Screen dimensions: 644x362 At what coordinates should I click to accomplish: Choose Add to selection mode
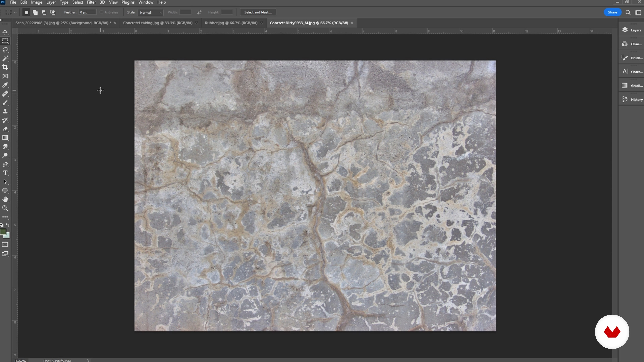(35, 12)
